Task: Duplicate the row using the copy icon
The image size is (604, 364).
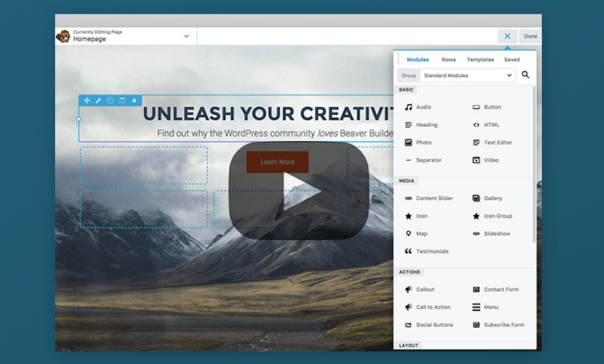Action: (x=110, y=100)
